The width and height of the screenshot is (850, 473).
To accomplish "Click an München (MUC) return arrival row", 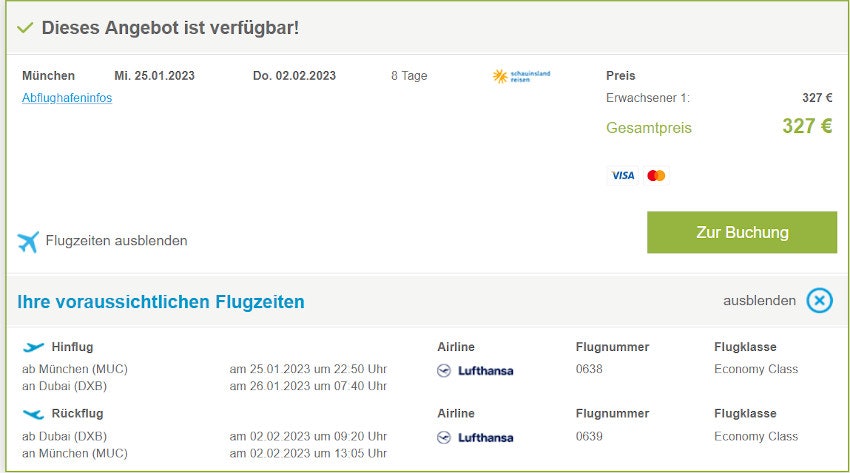I will click(x=75, y=453).
